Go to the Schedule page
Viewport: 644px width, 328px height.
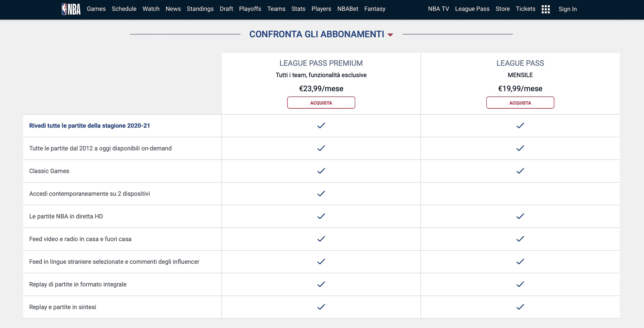(x=124, y=9)
